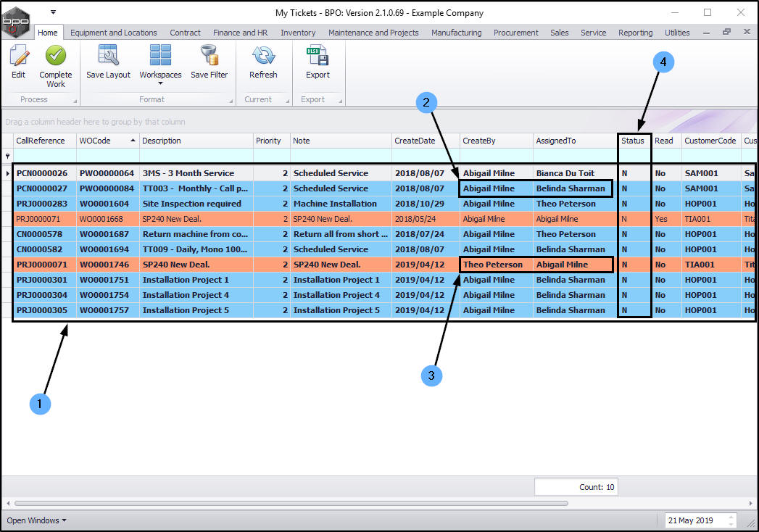Expand the Export group dialog launcher
Viewport: 759px width, 532px height.
click(340, 101)
